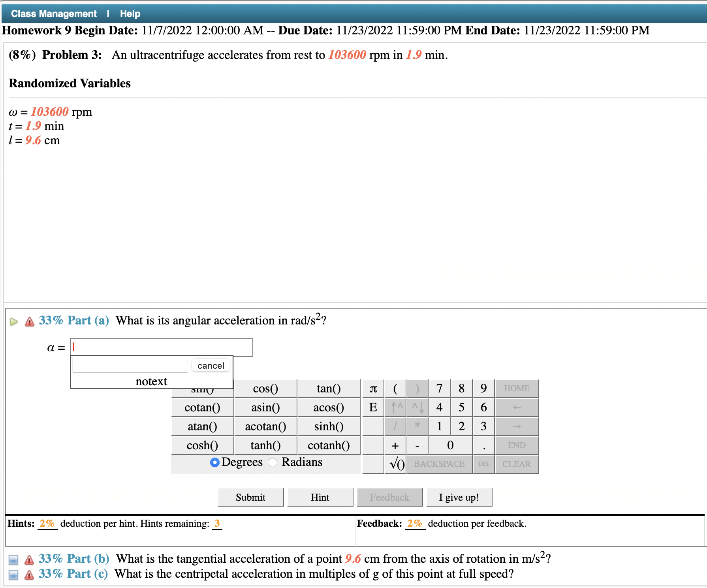Click the 'I give up!' button
This screenshot has height=588, width=707.
pos(459,497)
